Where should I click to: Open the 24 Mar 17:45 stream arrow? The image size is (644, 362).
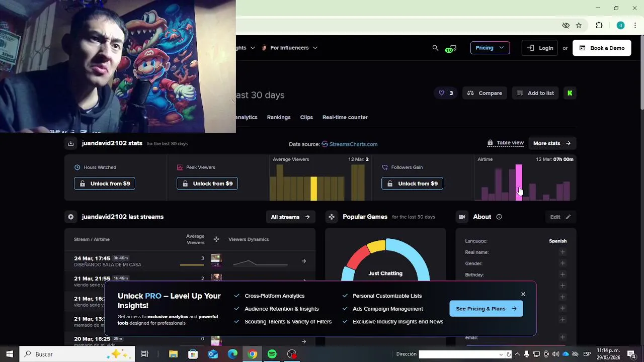point(303,261)
